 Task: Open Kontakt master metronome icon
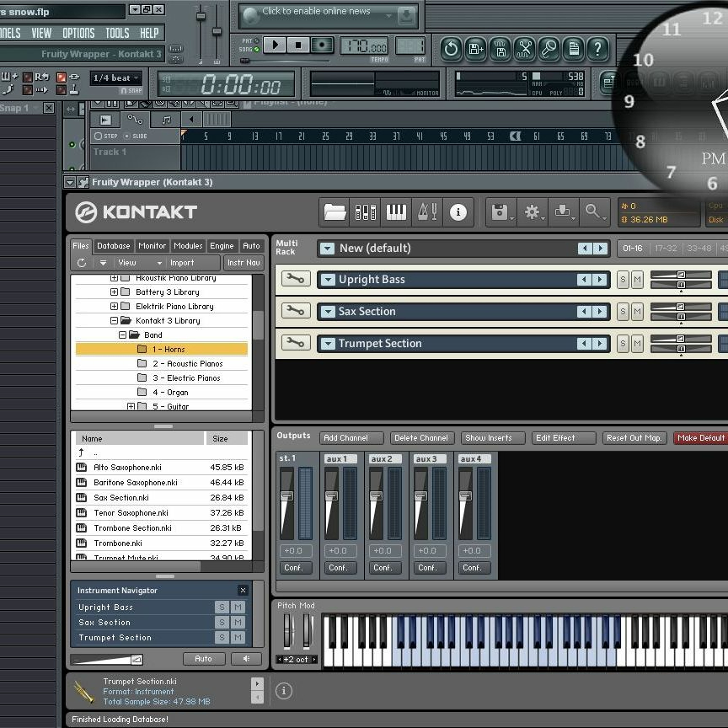click(427, 212)
